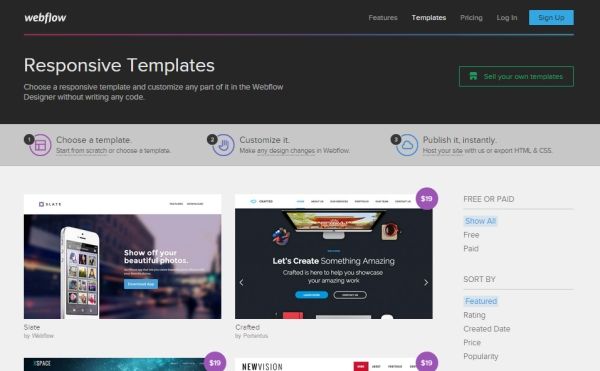Filter templates by Free
The image size is (600, 371).
[471, 235]
